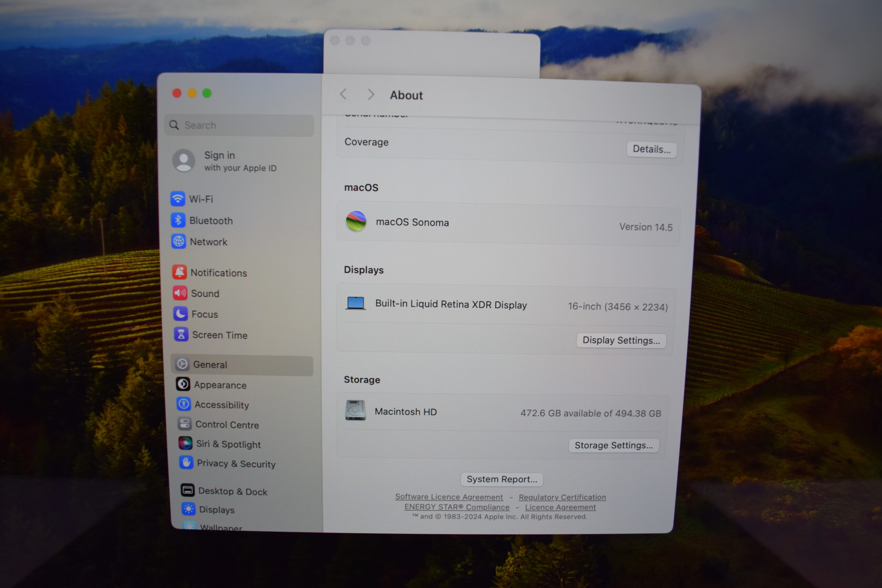The width and height of the screenshot is (882, 588).
Task: Open Displays sun icon in sidebar
Action: (x=188, y=509)
